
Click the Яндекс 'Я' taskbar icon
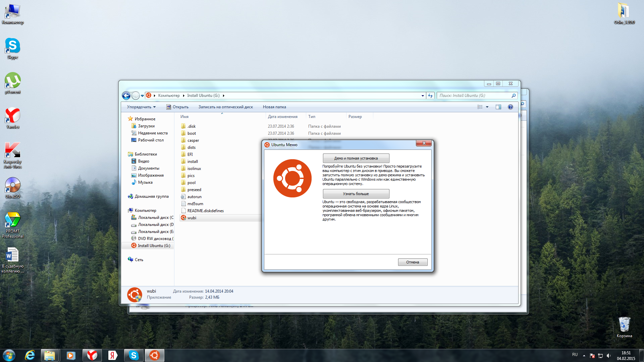(113, 355)
